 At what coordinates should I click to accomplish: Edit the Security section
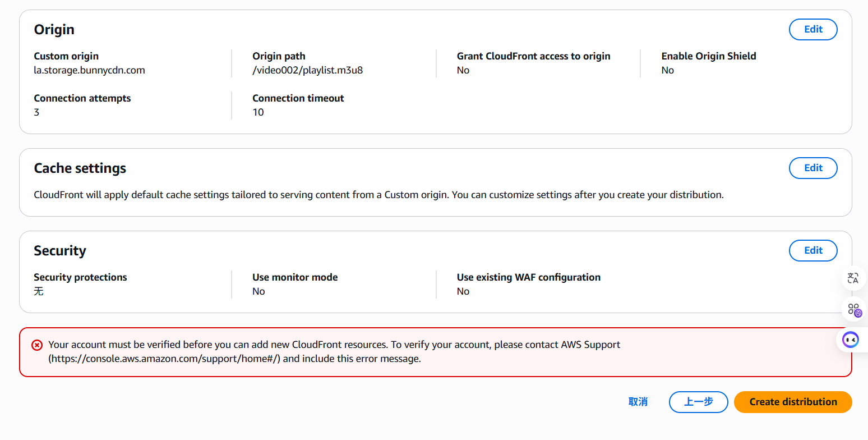pos(813,250)
